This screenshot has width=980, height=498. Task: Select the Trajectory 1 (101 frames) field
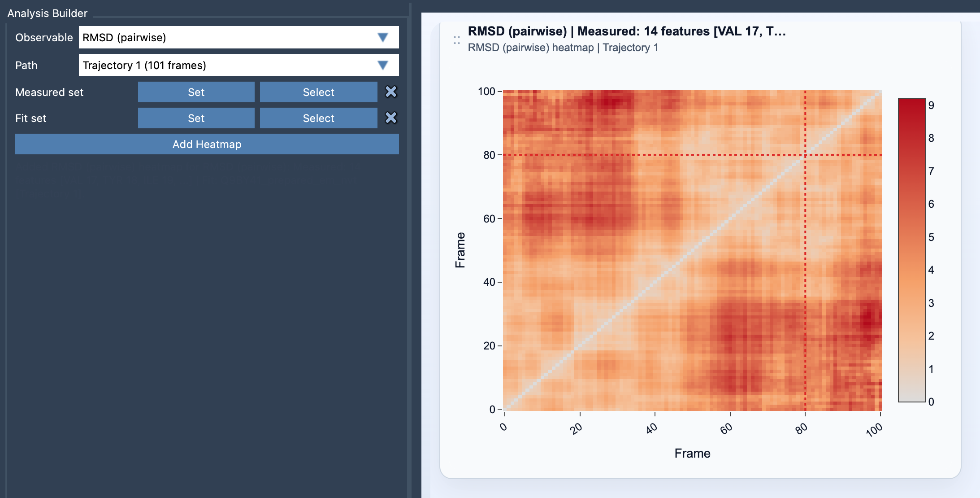coord(202,65)
